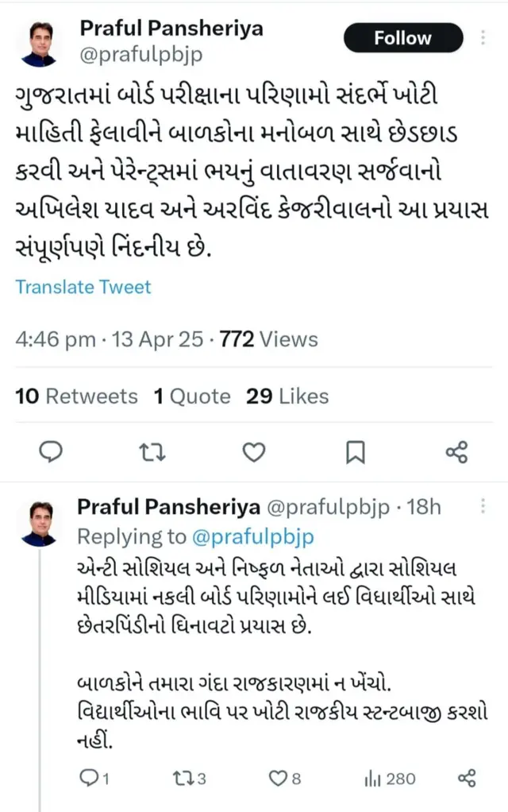Screen dimensions: 508x812
Task: Share the main tweet via the share icon
Action: coord(456,452)
